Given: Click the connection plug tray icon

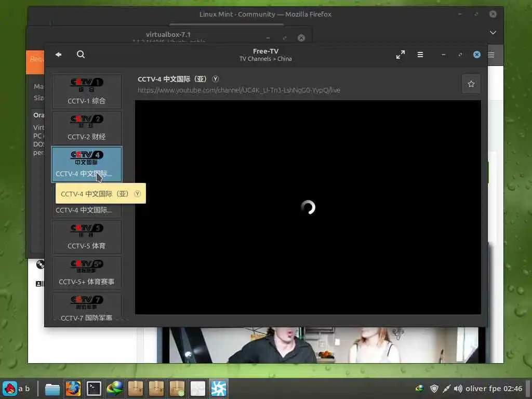Looking at the screenshot, I should point(446,389).
